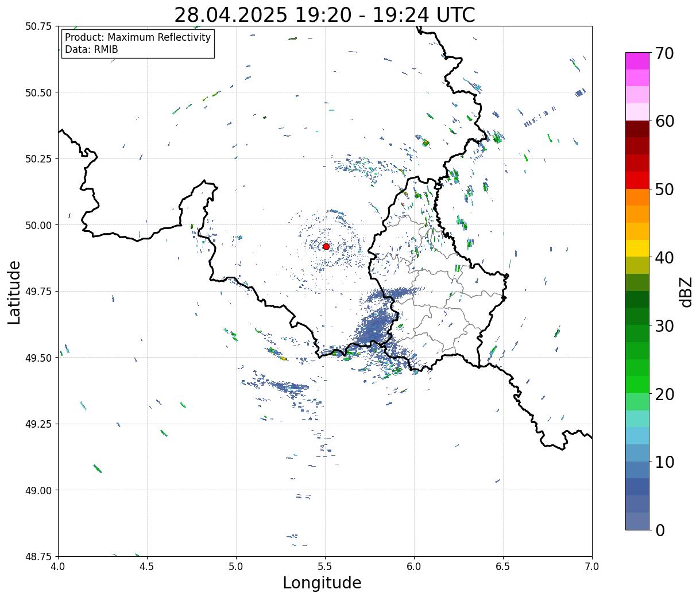Click the 50 tick on the colorbar
The height and width of the screenshot is (597, 700).
664,189
